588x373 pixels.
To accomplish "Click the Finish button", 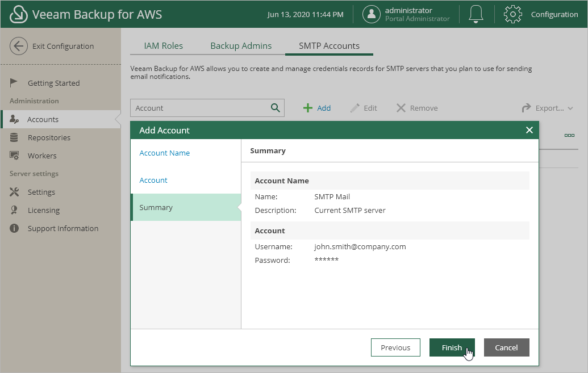I will tap(452, 347).
